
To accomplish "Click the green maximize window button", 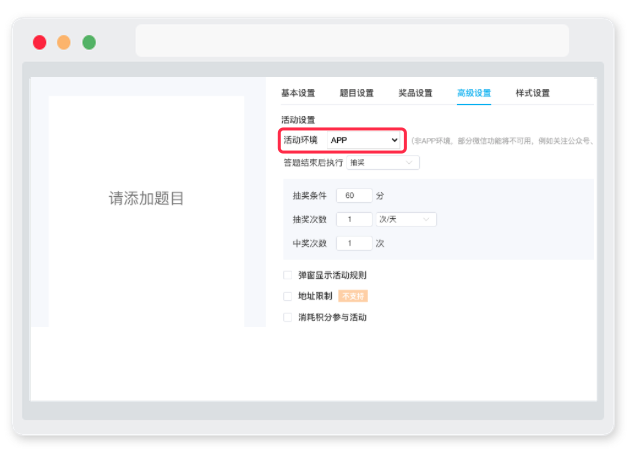I will point(89,42).
